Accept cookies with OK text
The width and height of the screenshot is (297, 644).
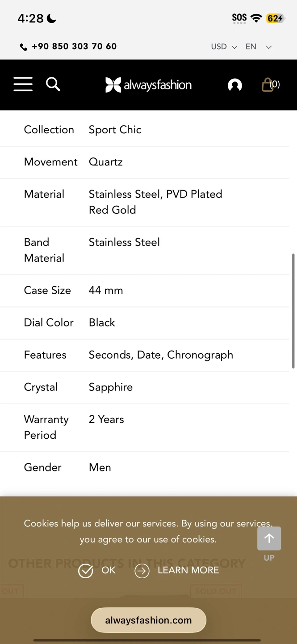point(109,570)
